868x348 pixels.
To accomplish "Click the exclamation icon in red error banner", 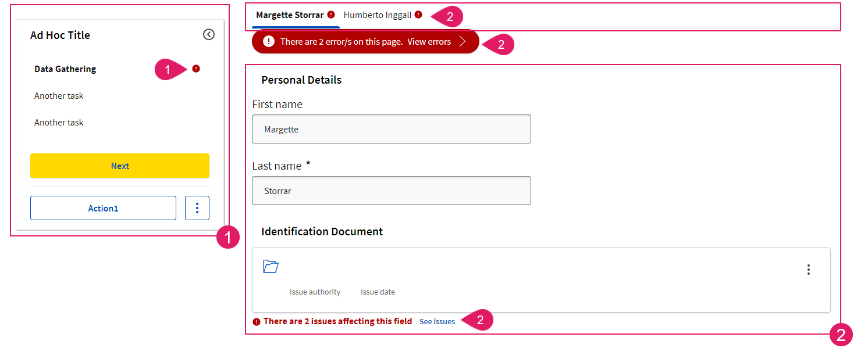I will click(x=269, y=42).
